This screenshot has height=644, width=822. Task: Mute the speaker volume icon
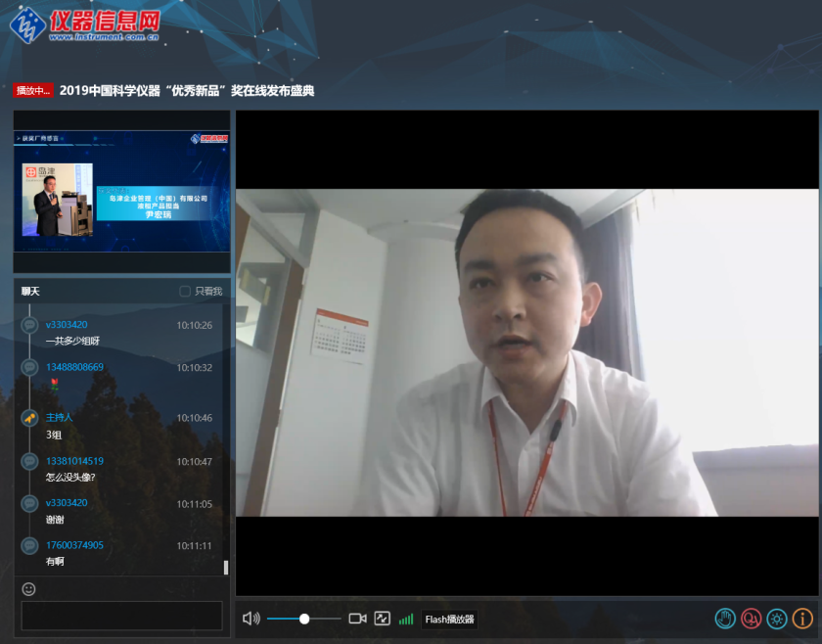pos(251,619)
